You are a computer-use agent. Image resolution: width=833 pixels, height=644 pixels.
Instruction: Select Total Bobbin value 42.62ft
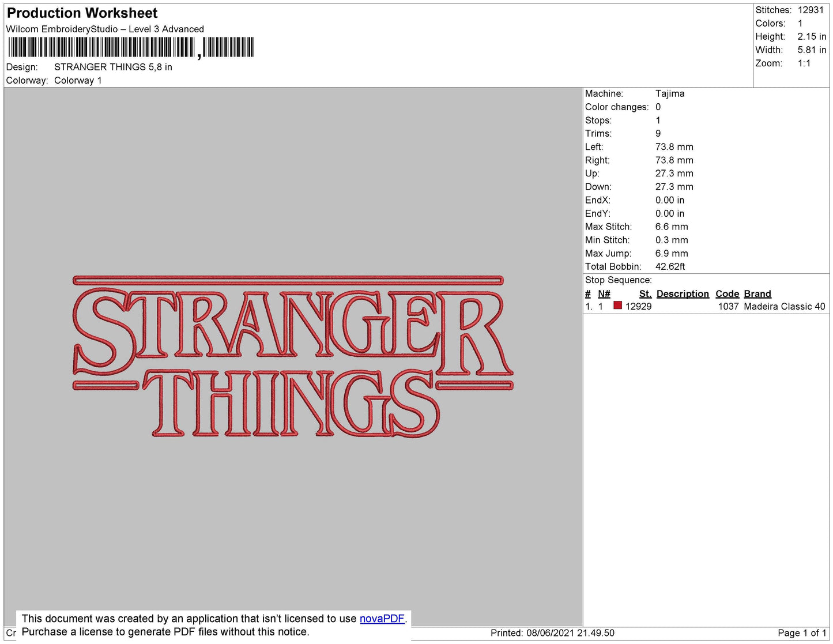(670, 266)
